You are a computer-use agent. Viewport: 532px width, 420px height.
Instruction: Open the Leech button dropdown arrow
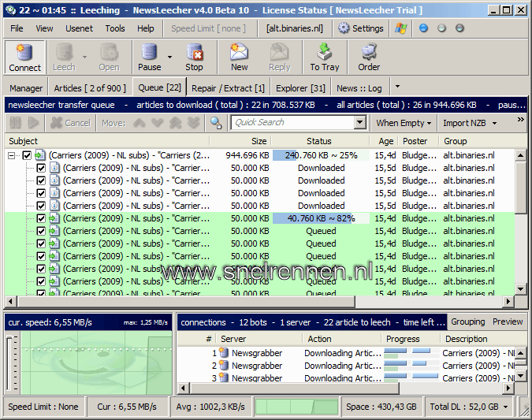84,57
